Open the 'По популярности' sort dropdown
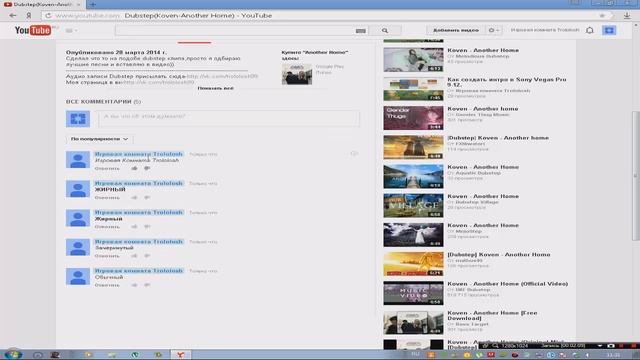 [x=100, y=139]
